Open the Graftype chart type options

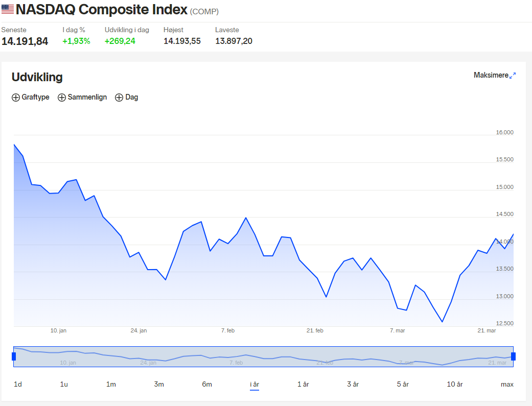pyautogui.click(x=31, y=98)
